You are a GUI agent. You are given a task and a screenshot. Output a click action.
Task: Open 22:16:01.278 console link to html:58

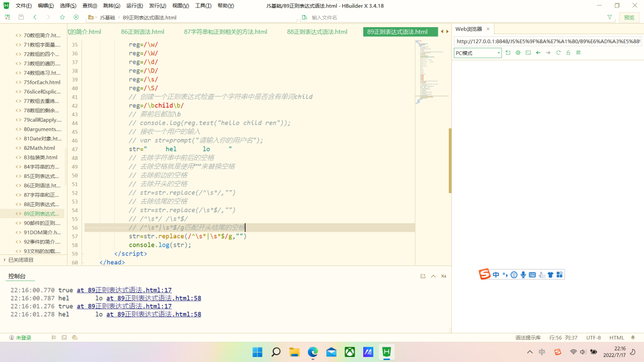(x=153, y=314)
